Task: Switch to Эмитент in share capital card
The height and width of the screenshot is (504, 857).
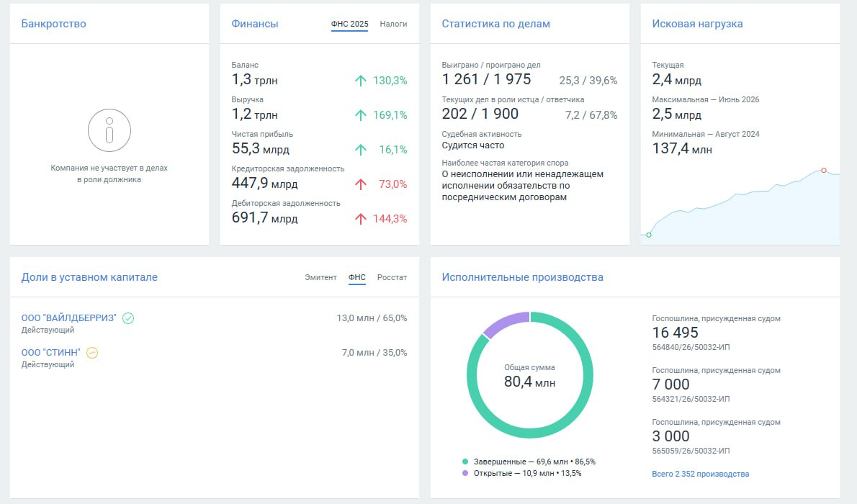Action: tap(320, 278)
